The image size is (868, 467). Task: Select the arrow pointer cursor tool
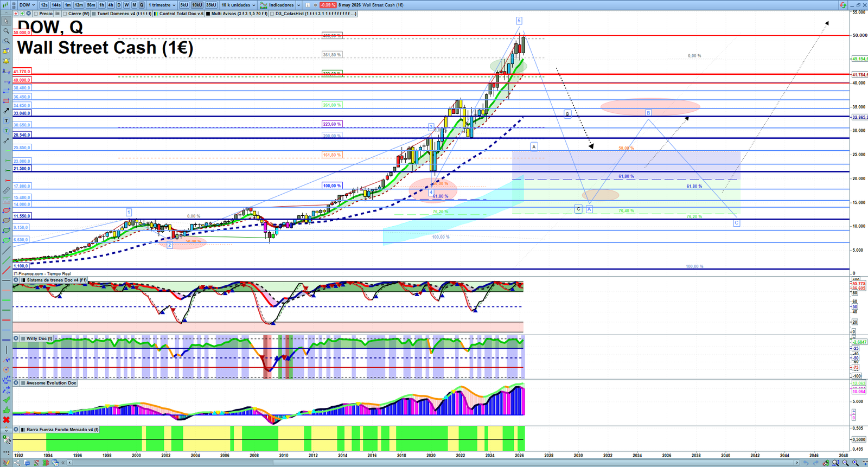coord(6,21)
